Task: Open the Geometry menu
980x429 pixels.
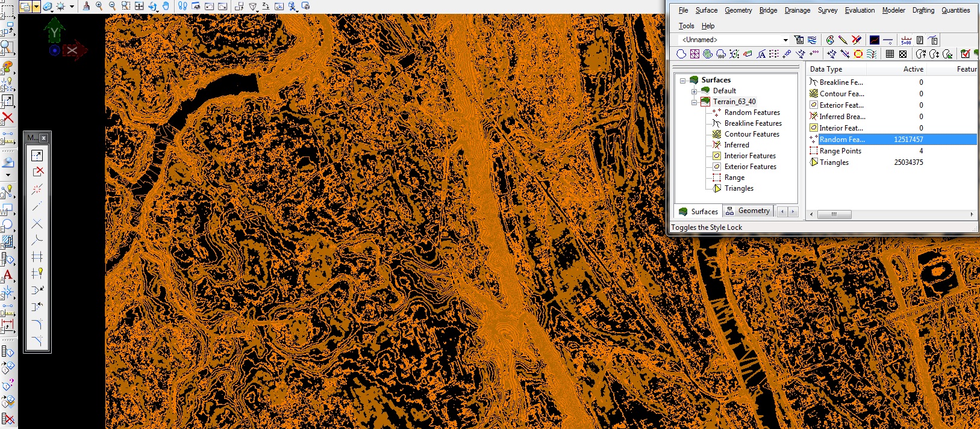Action: (738, 10)
